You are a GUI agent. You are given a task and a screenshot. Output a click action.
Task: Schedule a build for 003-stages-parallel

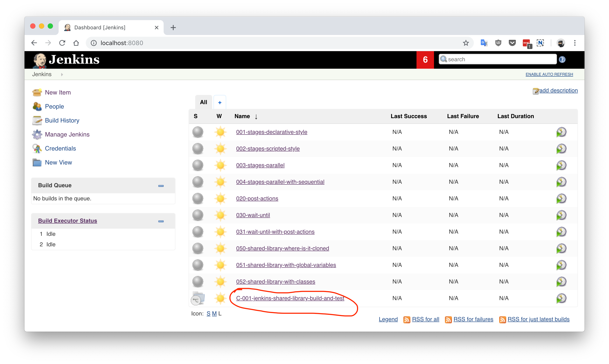click(561, 165)
